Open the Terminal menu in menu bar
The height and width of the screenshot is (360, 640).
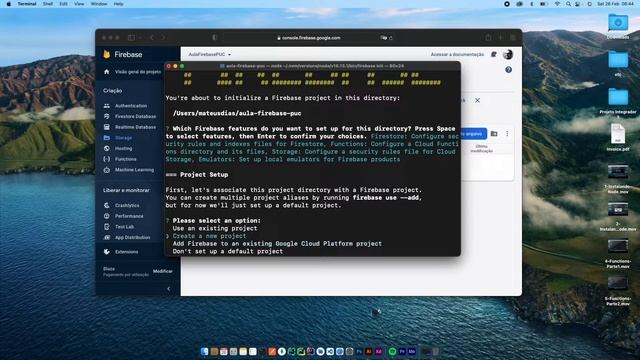[x=27, y=4]
